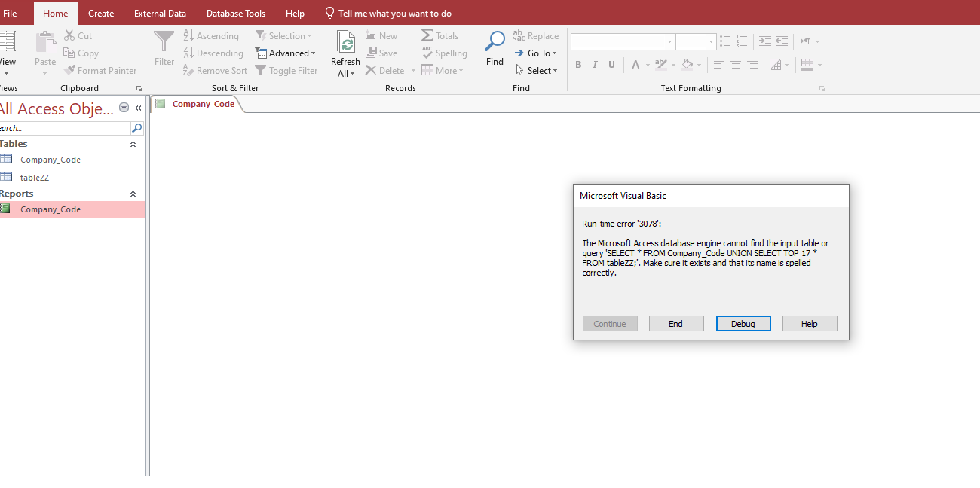Switch to the External Data tab
Image resolution: width=980 pixels, height=488 pixels.
click(160, 14)
